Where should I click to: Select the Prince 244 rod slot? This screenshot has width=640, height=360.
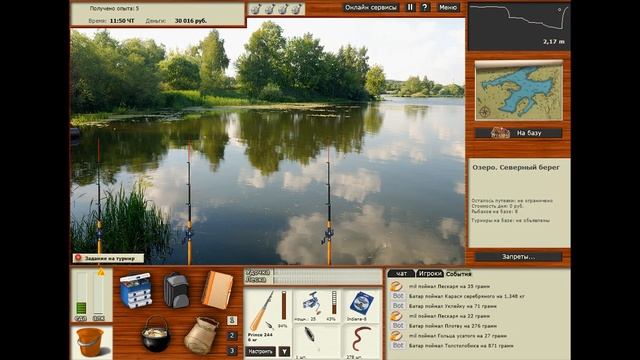[x=268, y=316]
